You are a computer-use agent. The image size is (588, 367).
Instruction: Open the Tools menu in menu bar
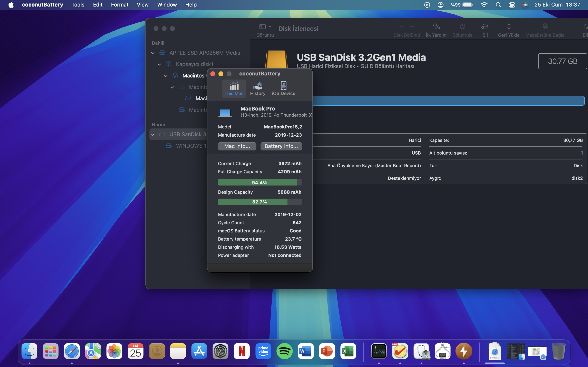(78, 5)
